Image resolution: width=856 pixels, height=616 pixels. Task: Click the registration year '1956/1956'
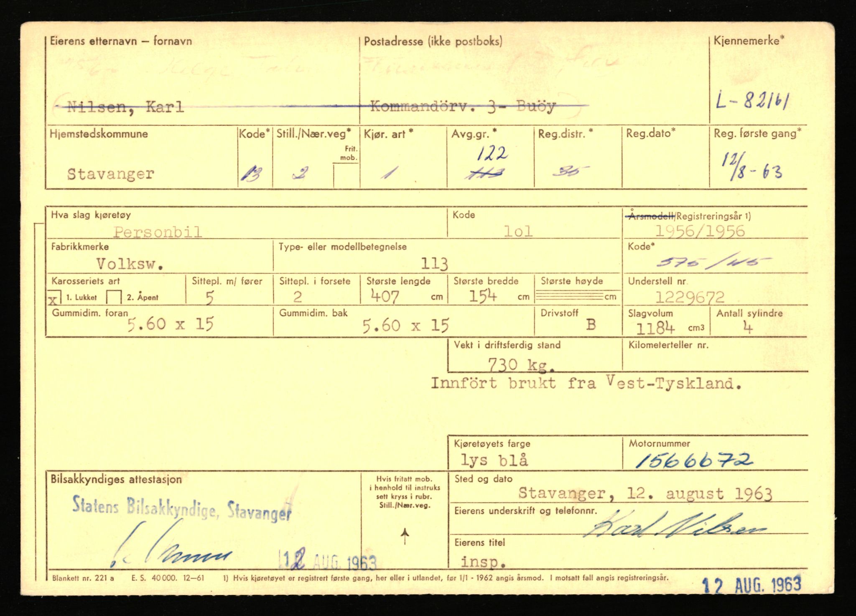[x=700, y=231]
